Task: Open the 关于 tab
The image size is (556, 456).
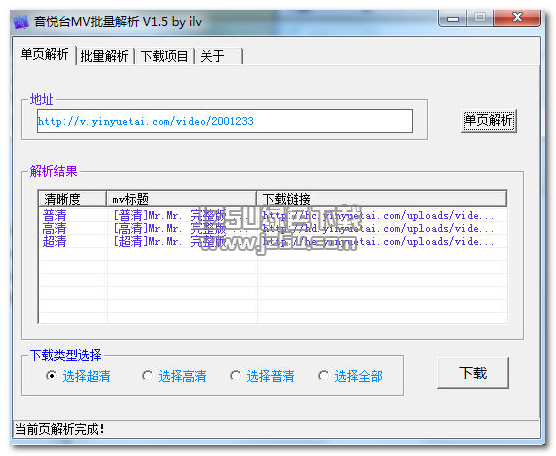Action: tap(218, 56)
